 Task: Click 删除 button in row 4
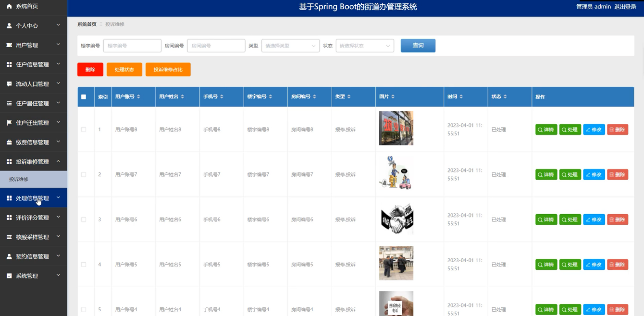pos(618,265)
